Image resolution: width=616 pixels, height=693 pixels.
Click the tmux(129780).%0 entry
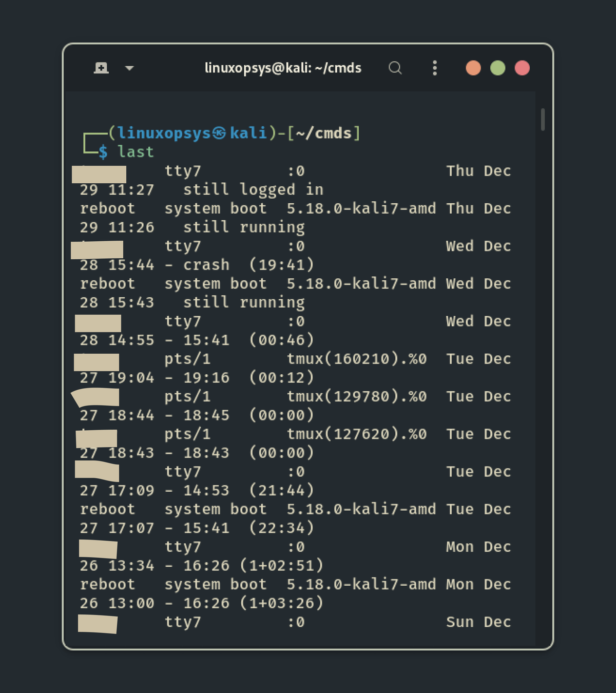click(x=356, y=396)
